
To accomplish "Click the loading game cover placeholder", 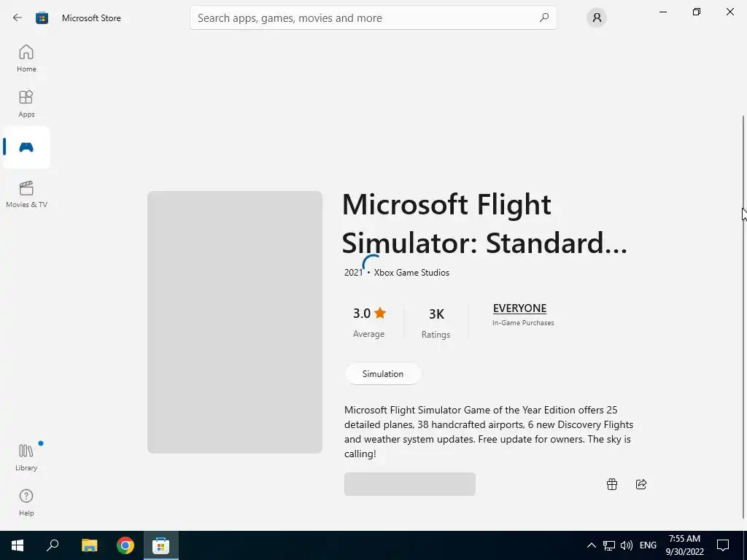I will coord(235,322).
